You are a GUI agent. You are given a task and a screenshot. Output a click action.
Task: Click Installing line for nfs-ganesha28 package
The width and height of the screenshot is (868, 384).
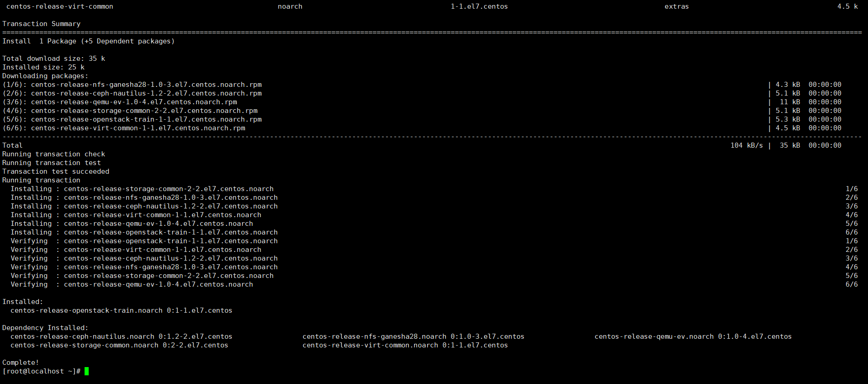[x=144, y=197]
